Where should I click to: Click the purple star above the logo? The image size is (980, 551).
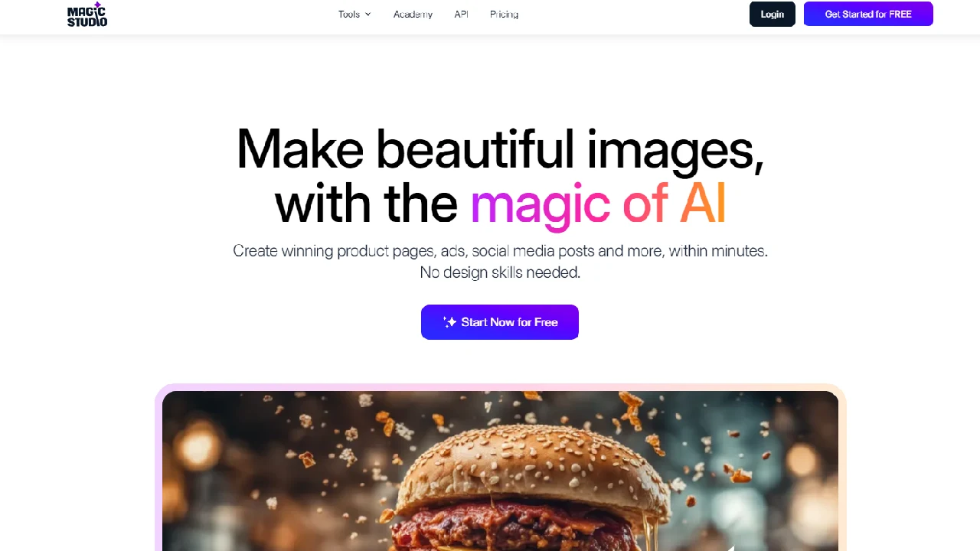coord(97,5)
